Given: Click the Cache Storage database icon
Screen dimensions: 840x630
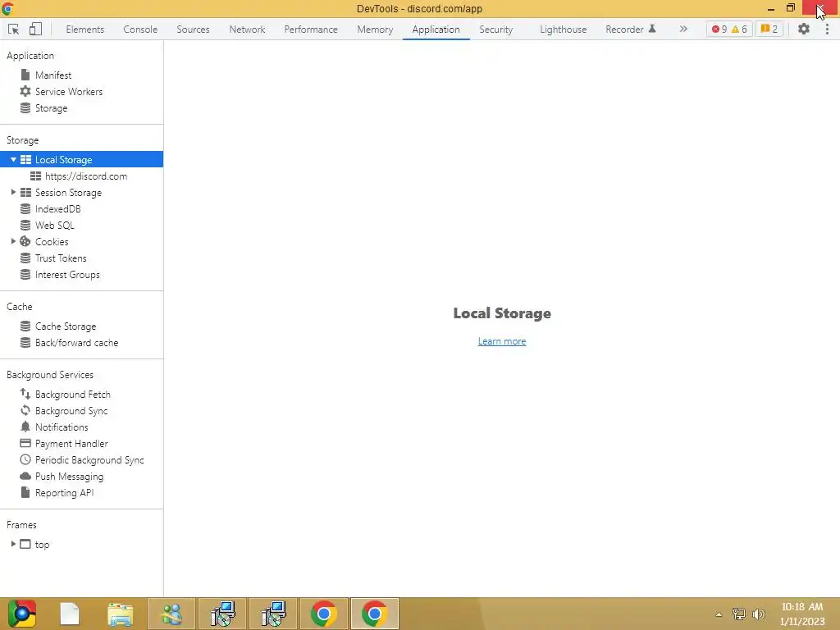Looking at the screenshot, I should point(25,326).
